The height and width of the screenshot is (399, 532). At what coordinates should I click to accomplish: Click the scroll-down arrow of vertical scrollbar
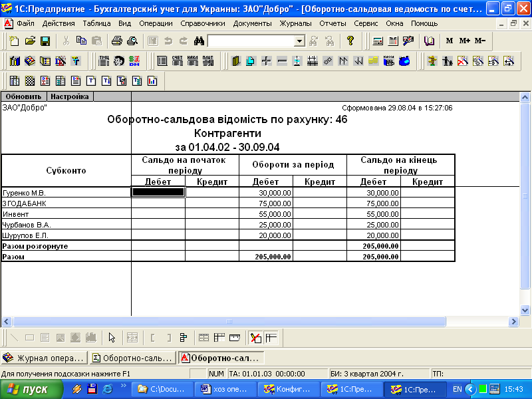(x=525, y=310)
